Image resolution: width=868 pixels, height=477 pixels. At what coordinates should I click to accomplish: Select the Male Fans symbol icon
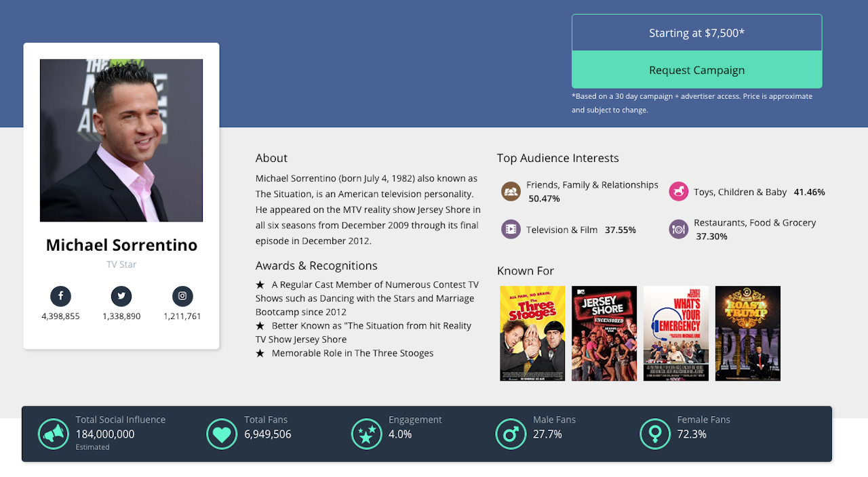point(511,434)
